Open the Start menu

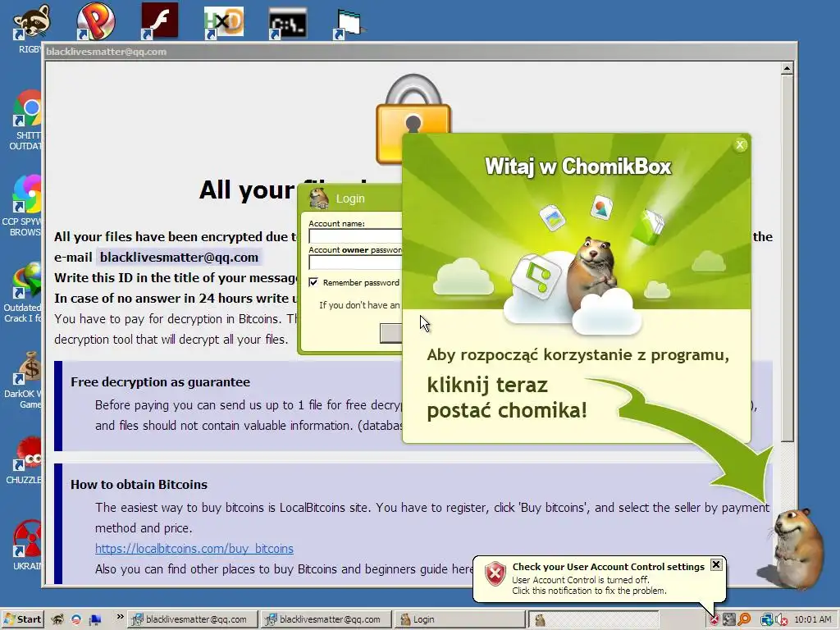pos(22,619)
